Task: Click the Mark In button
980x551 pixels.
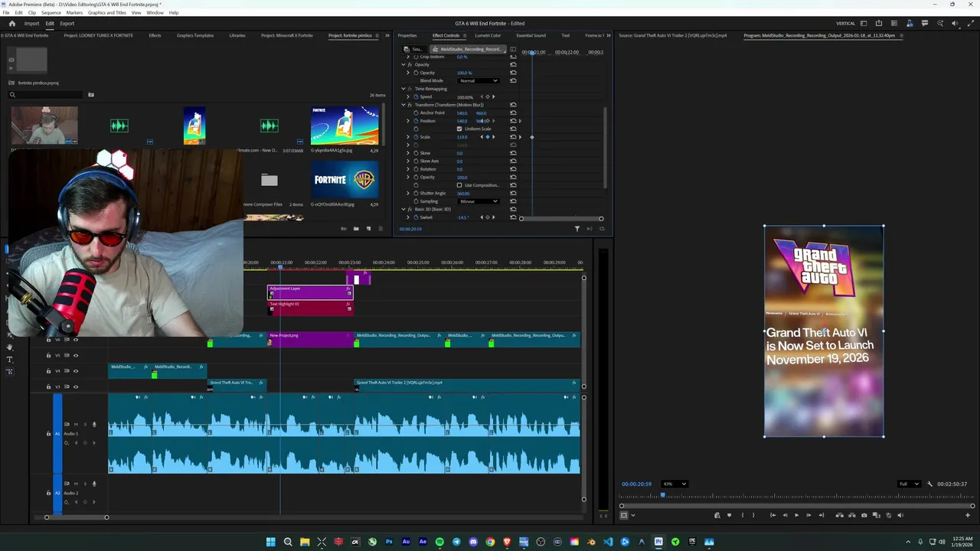Action: click(x=741, y=515)
